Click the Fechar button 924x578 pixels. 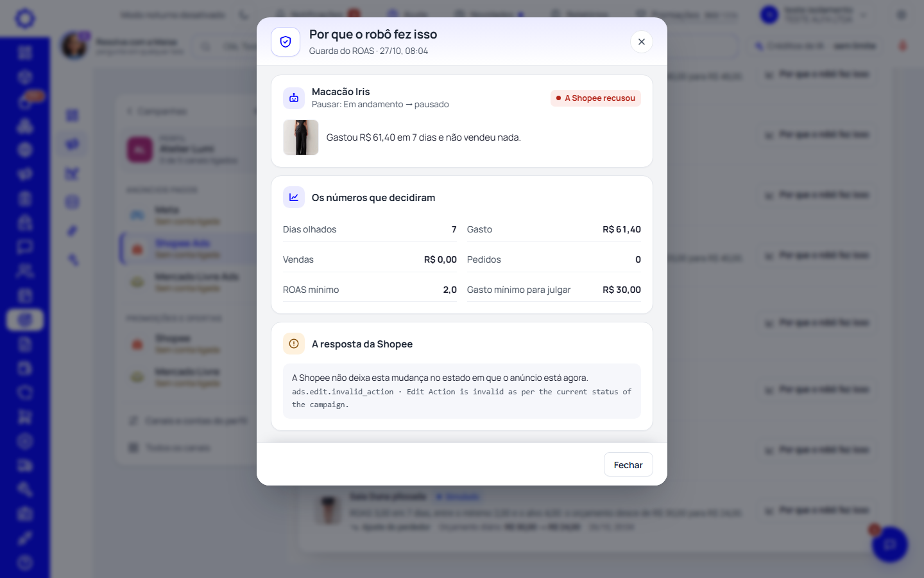[x=628, y=465]
